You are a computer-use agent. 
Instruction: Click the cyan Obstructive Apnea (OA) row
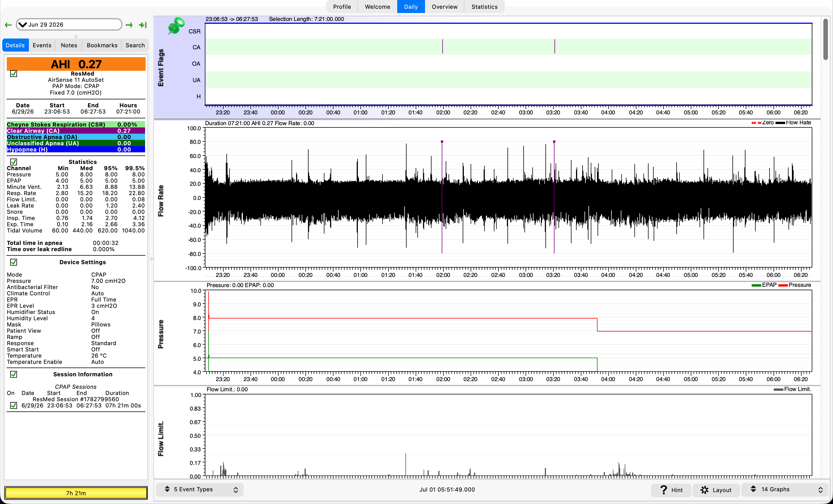click(x=76, y=137)
